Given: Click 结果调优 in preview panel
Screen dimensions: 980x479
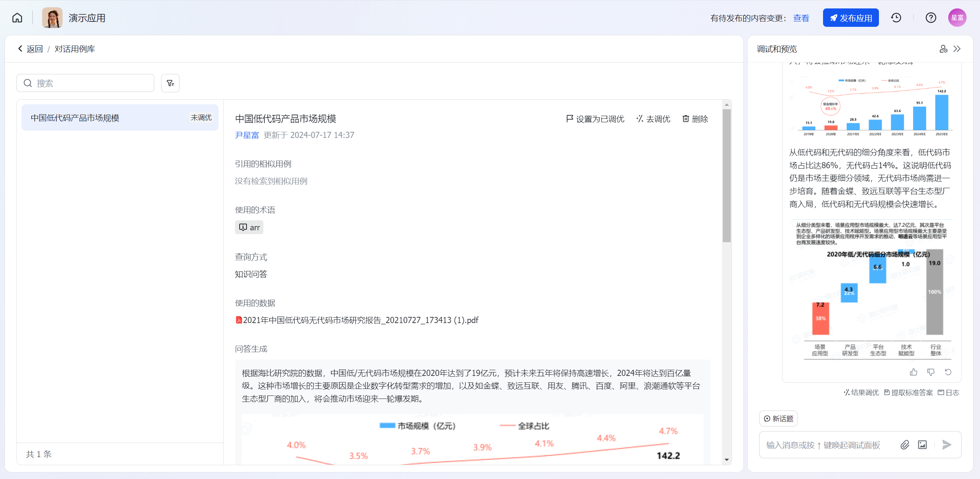Looking at the screenshot, I should [x=861, y=392].
